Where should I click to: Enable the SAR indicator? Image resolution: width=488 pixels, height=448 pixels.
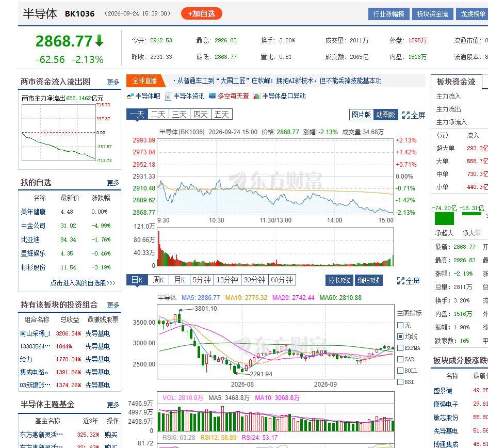[400, 359]
